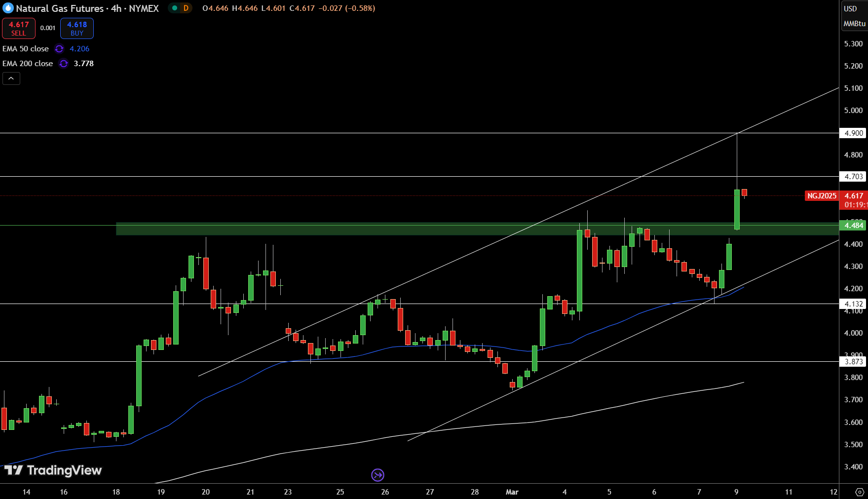Click the 4.132 horizontal line price label
The height and width of the screenshot is (499, 868).
click(x=854, y=304)
